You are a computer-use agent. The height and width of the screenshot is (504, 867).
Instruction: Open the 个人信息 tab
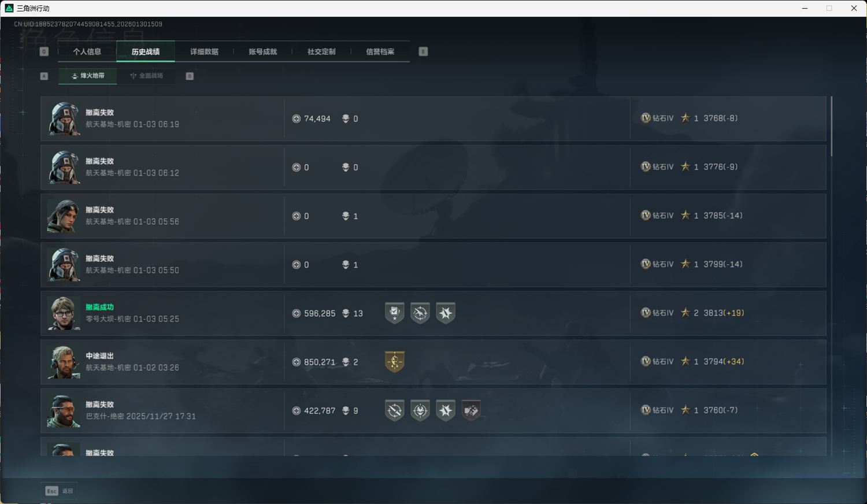coord(87,51)
